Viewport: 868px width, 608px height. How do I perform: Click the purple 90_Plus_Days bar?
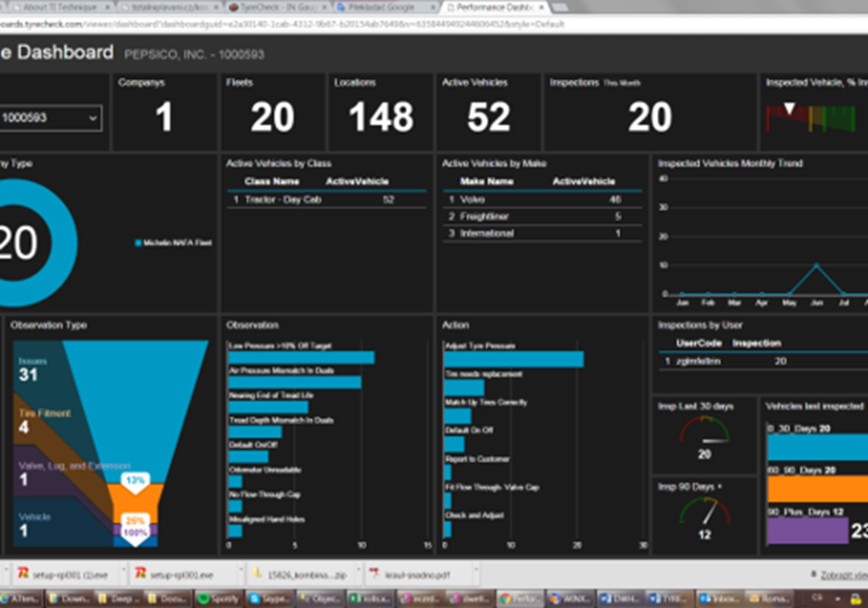point(807,530)
